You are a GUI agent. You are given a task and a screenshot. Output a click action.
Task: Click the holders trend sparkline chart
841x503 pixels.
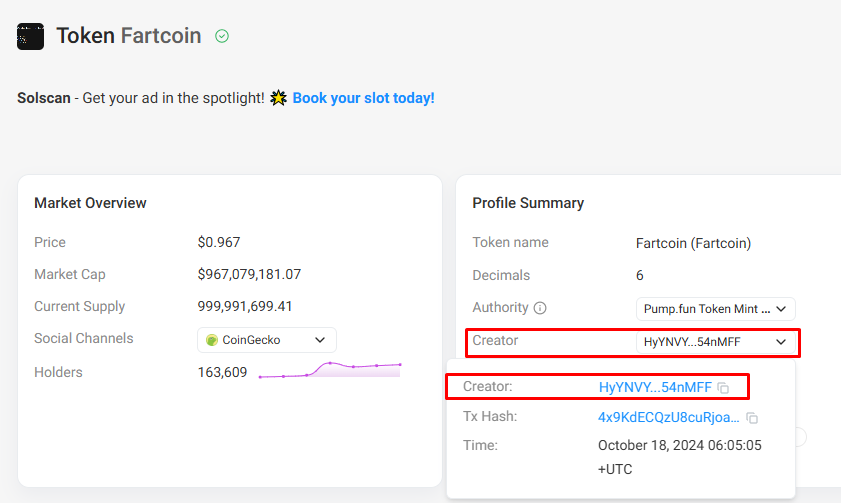[x=330, y=370]
